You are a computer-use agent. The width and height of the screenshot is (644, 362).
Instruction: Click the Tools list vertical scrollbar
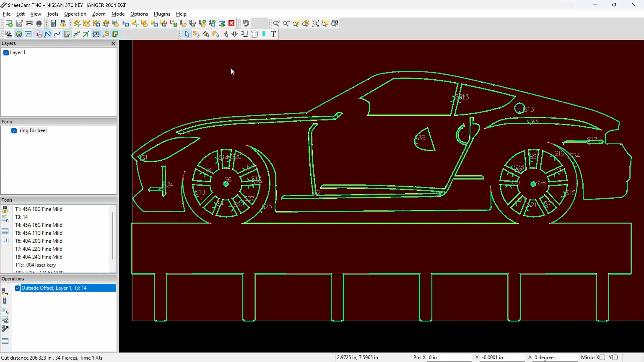point(113,235)
